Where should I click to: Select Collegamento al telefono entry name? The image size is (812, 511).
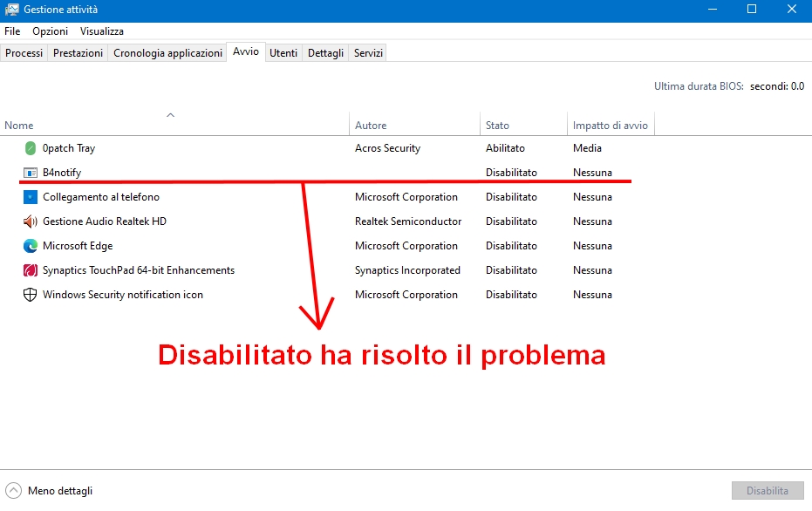(101, 197)
